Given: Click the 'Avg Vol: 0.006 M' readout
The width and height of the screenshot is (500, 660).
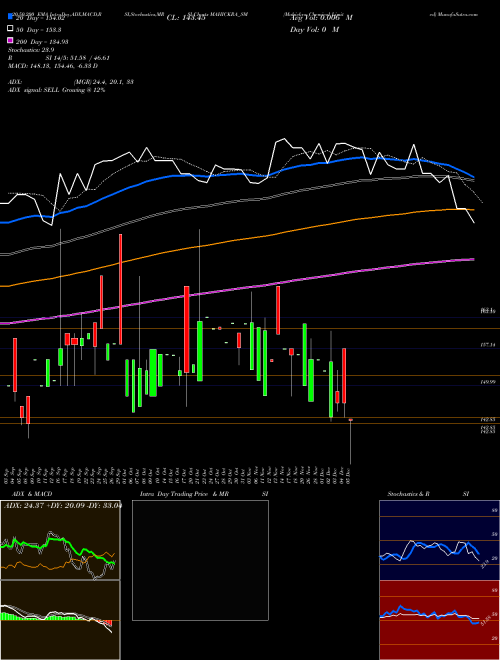Looking at the screenshot, I should pos(321,18).
